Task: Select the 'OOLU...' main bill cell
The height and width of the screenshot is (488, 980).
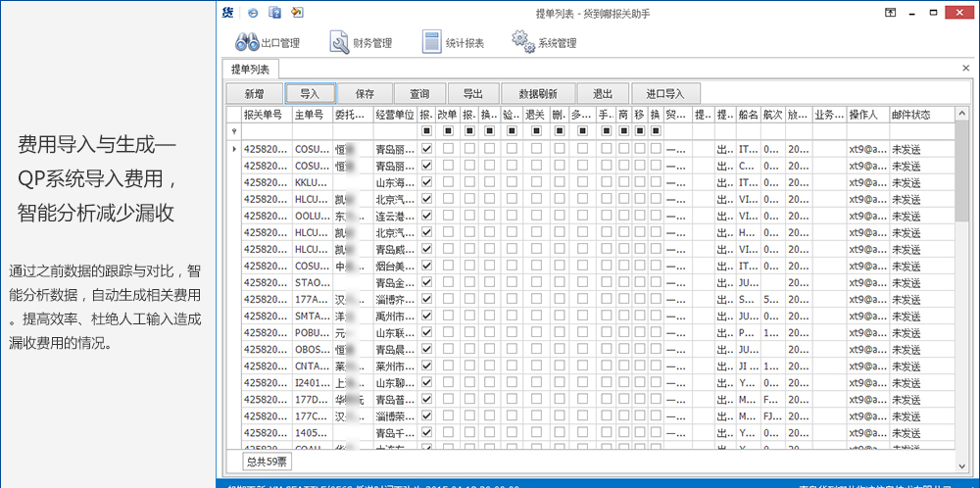Action: (x=313, y=216)
